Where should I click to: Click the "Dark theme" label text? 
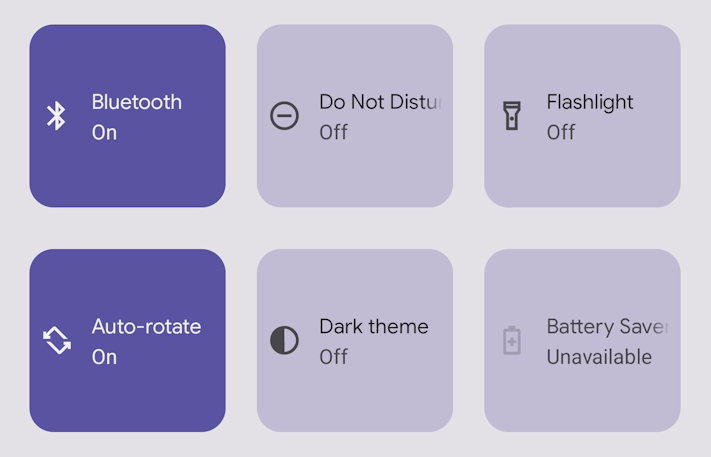373,326
